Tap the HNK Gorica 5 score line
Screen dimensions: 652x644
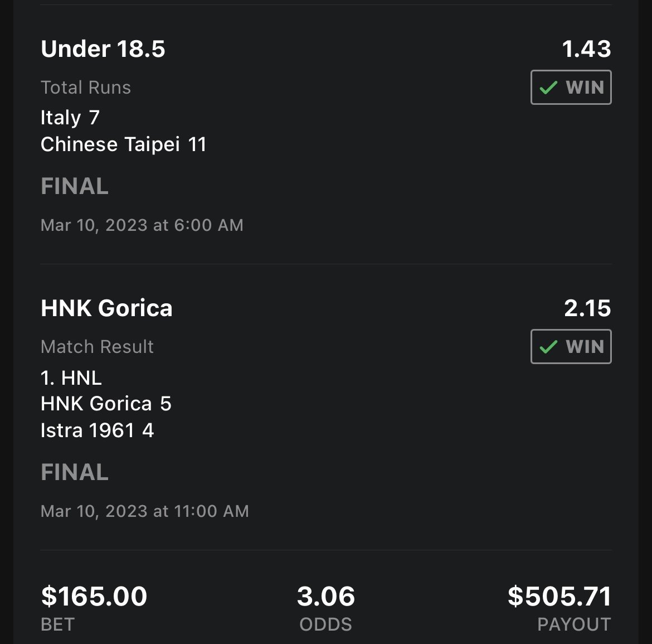[106, 404]
